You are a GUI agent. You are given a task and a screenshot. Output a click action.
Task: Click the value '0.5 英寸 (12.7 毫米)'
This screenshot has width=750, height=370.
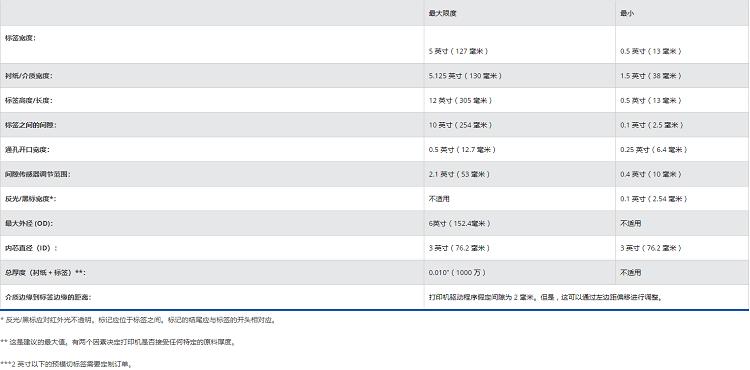462,150
